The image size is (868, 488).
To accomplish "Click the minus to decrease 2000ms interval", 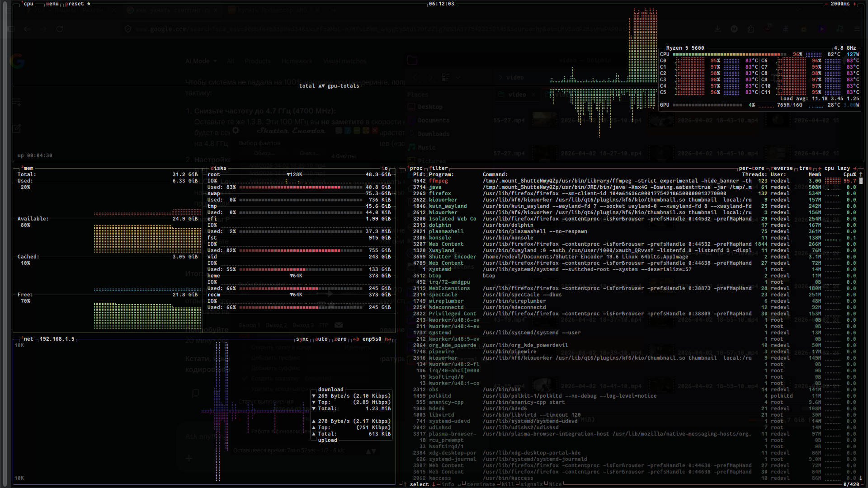I will pos(826,4).
